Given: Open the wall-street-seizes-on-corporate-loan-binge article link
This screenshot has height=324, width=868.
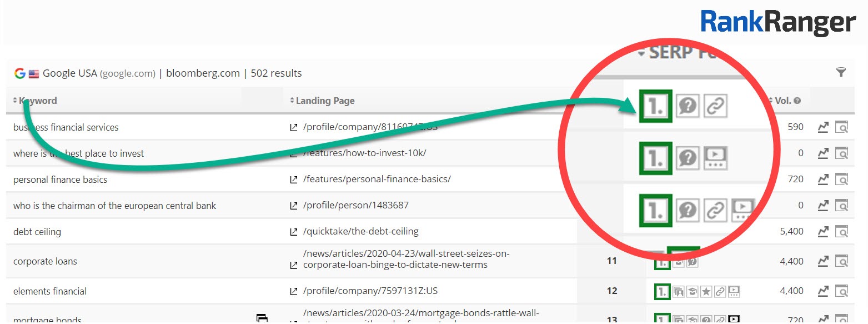Looking at the screenshot, I should click(407, 260).
